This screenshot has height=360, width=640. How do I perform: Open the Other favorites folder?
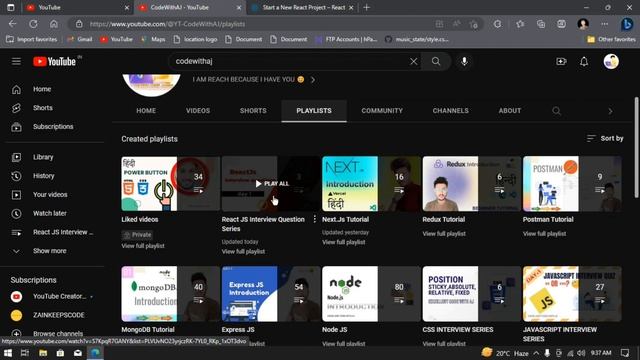[x=611, y=39]
